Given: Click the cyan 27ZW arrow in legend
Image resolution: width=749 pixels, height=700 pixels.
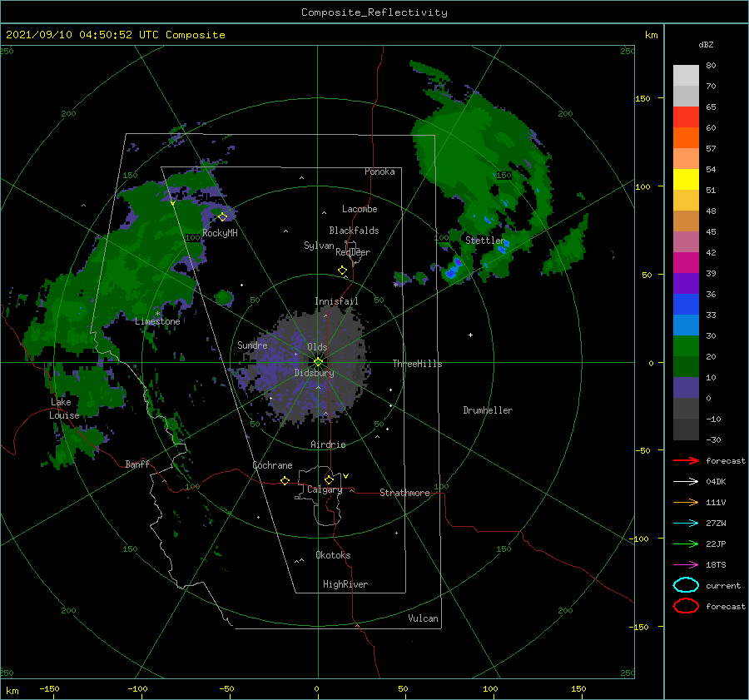Looking at the screenshot, I should tap(686, 524).
